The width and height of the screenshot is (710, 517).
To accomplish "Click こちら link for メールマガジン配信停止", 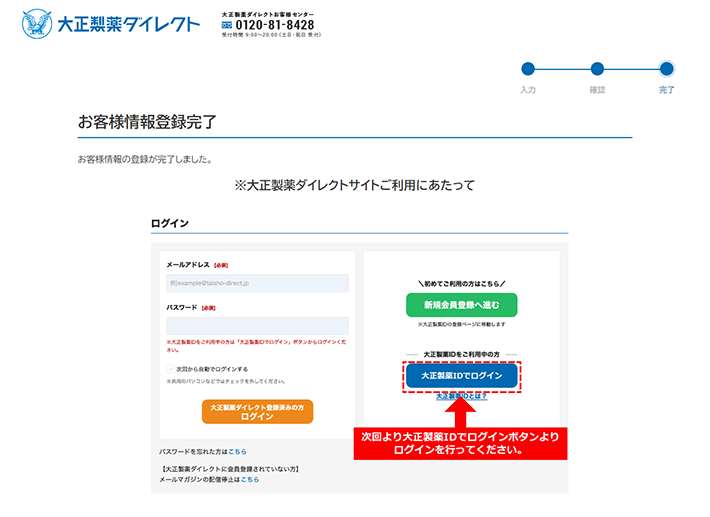I will pyautogui.click(x=250, y=479).
